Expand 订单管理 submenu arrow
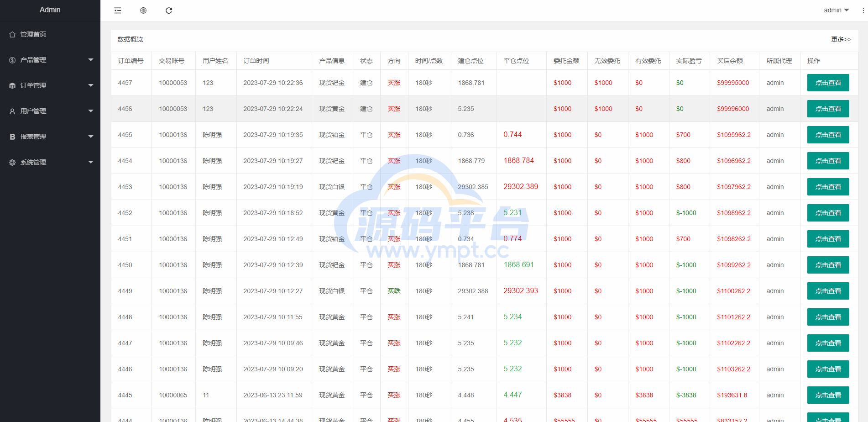Image resolution: width=868 pixels, height=422 pixels. pos(91,85)
